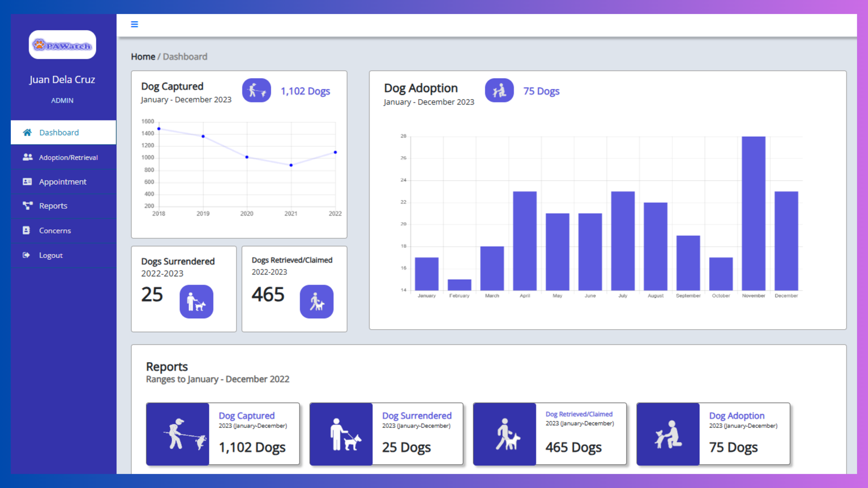Viewport: 868px width, 488px height.
Task: Click the 2021 data point on line chart
Action: tap(291, 165)
